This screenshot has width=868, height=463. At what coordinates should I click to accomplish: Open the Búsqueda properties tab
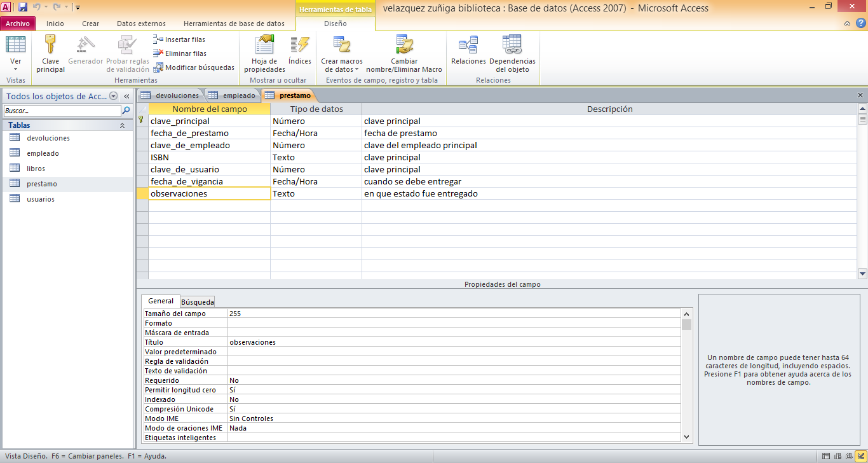click(x=198, y=302)
